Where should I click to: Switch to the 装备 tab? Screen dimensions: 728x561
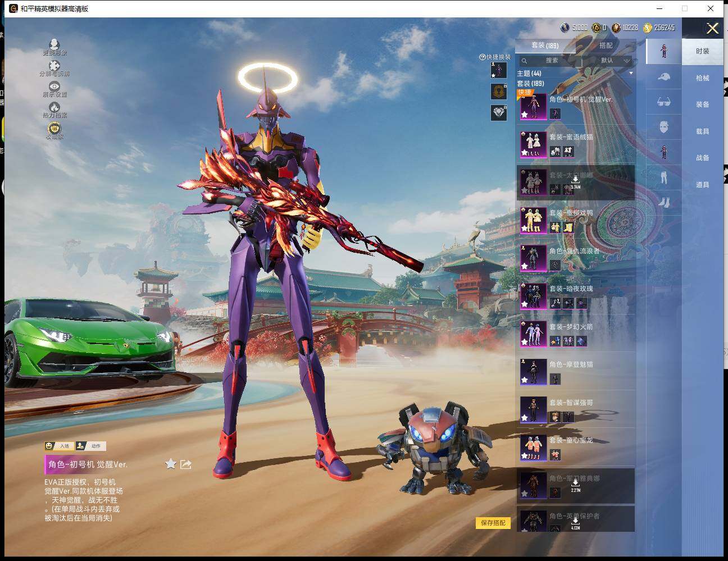tap(703, 104)
